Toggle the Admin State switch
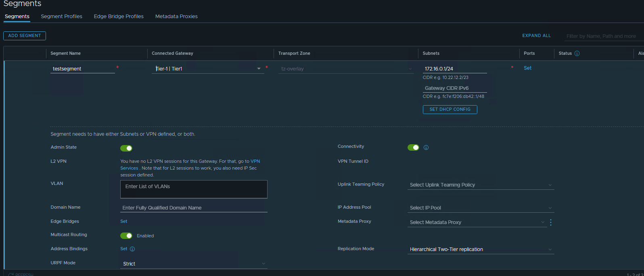The width and height of the screenshot is (644, 276). click(x=126, y=148)
